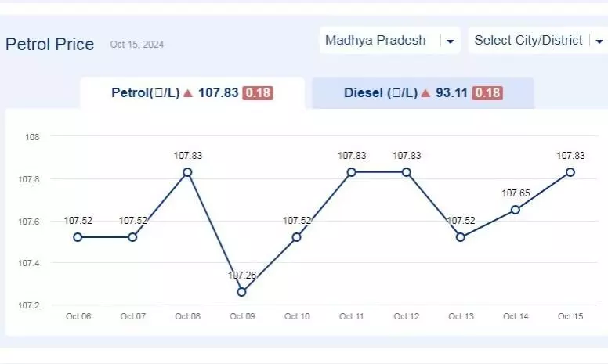
Task: Select the Oct 14 point at 107.65
Action: click(516, 210)
